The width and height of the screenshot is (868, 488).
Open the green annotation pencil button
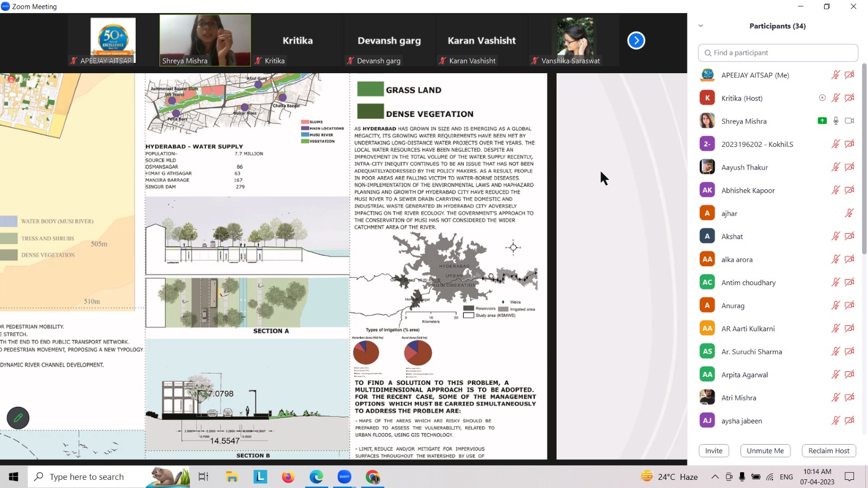click(18, 418)
